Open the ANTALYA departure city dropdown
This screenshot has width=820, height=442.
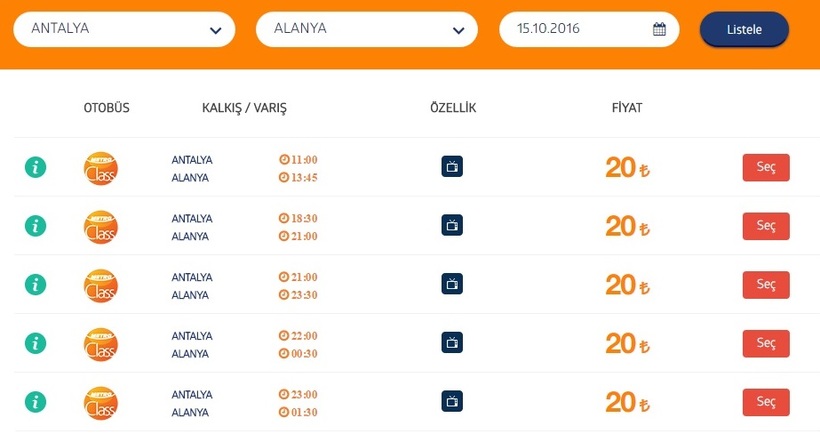click(124, 29)
